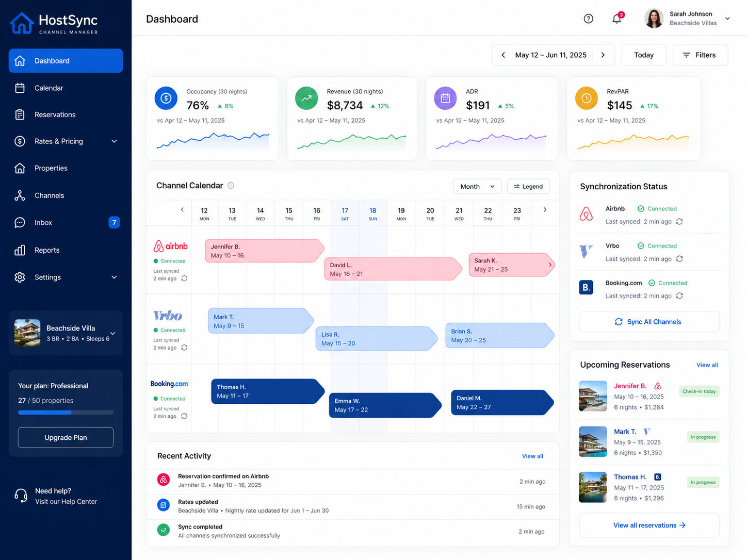Select the Brian S. May 20–25 booking
The height and width of the screenshot is (560, 747).
[x=500, y=336]
